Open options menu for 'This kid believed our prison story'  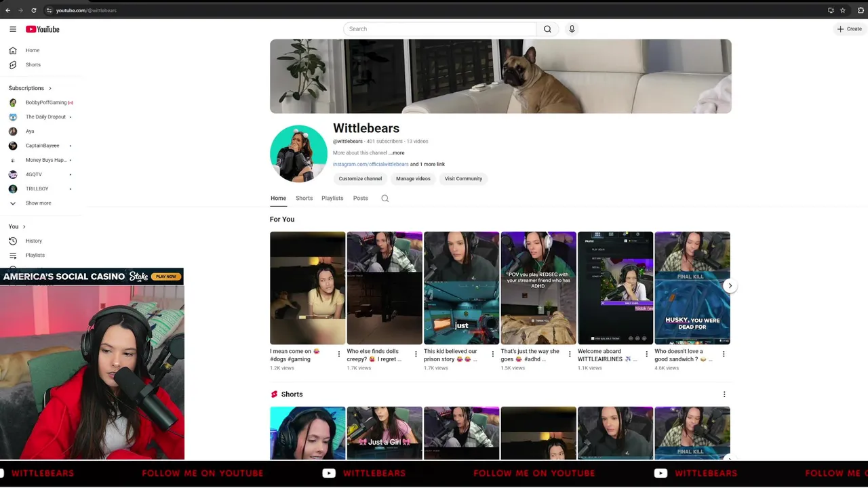493,354
